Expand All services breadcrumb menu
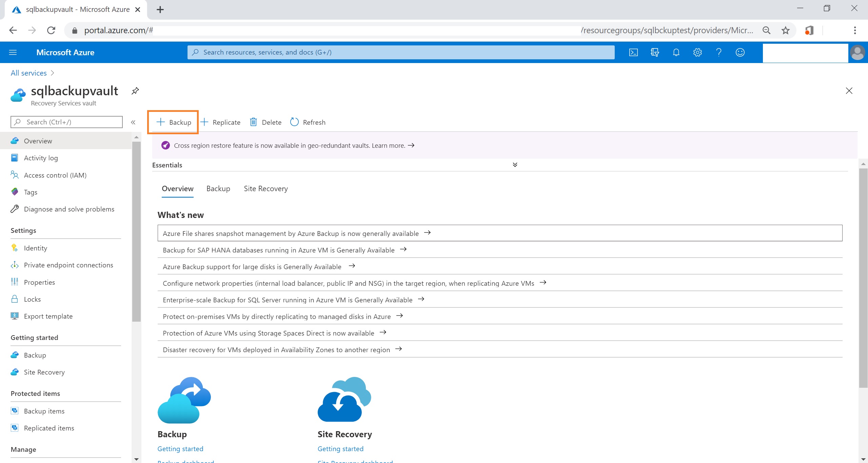 (53, 72)
